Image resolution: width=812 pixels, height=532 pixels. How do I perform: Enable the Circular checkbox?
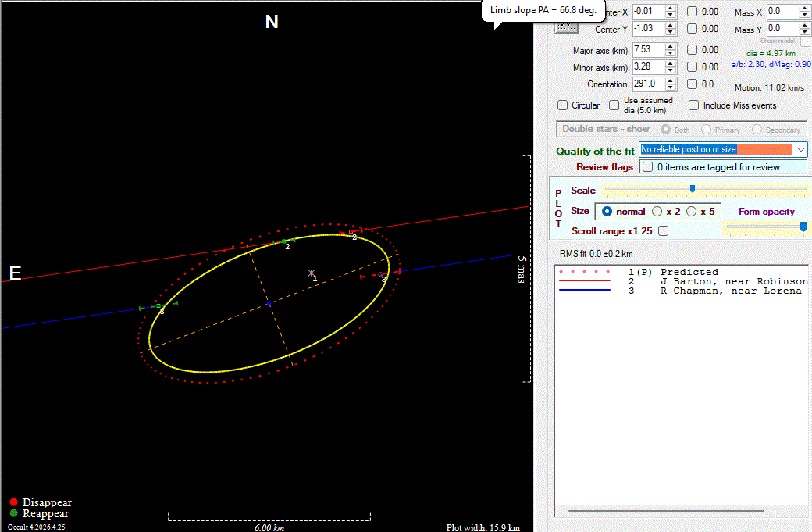(563, 105)
